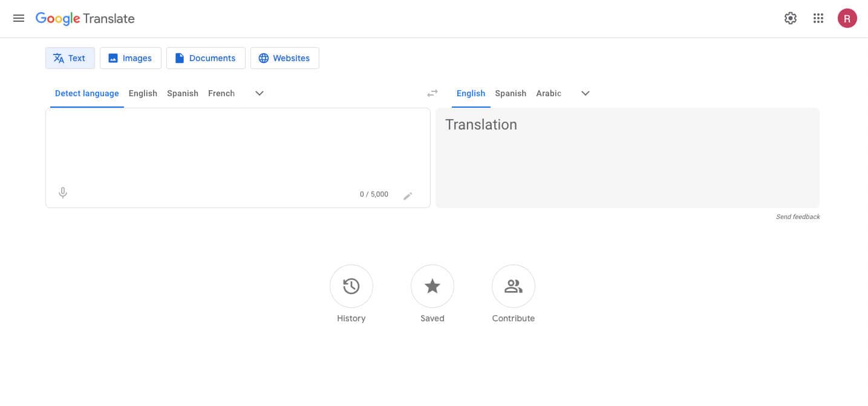Select French as source language
The width and height of the screenshot is (868, 406).
221,93
